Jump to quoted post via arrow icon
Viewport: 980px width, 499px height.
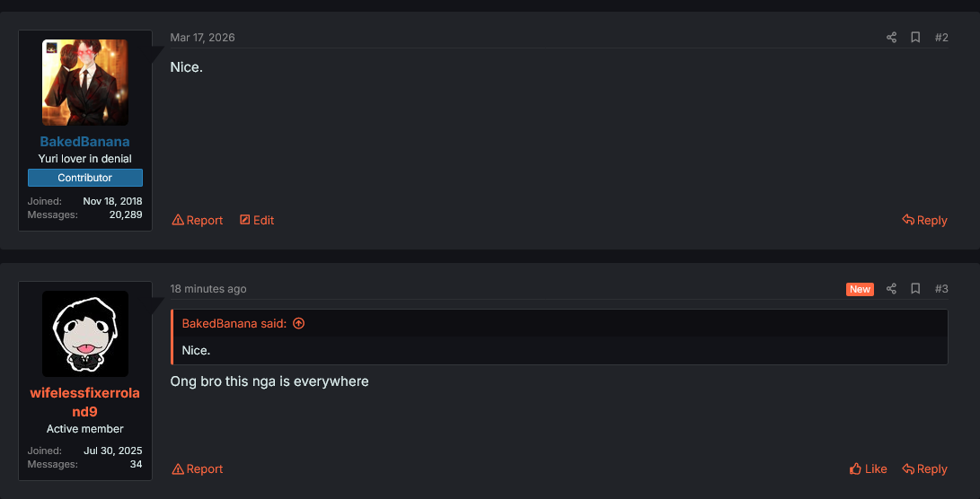299,324
